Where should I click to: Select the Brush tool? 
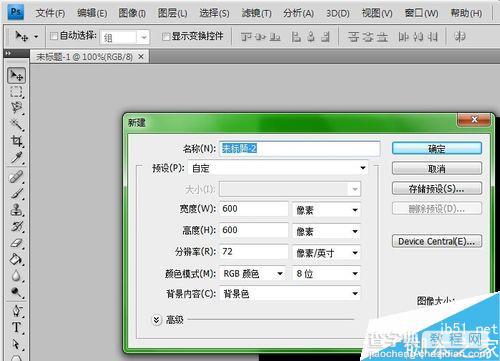16,193
